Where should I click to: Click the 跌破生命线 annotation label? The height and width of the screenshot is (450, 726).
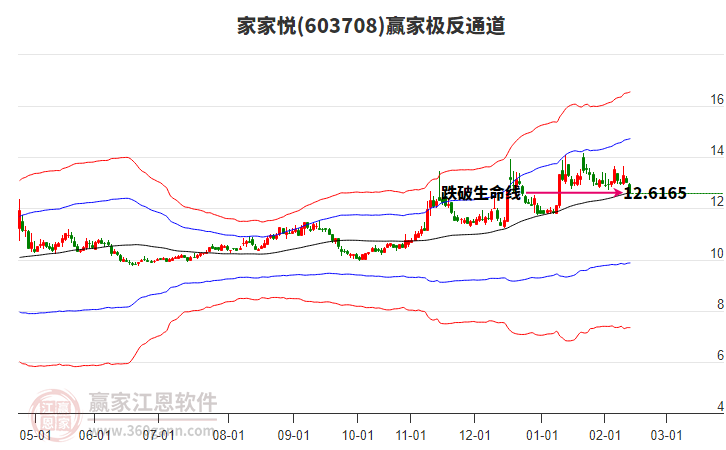pos(481,193)
